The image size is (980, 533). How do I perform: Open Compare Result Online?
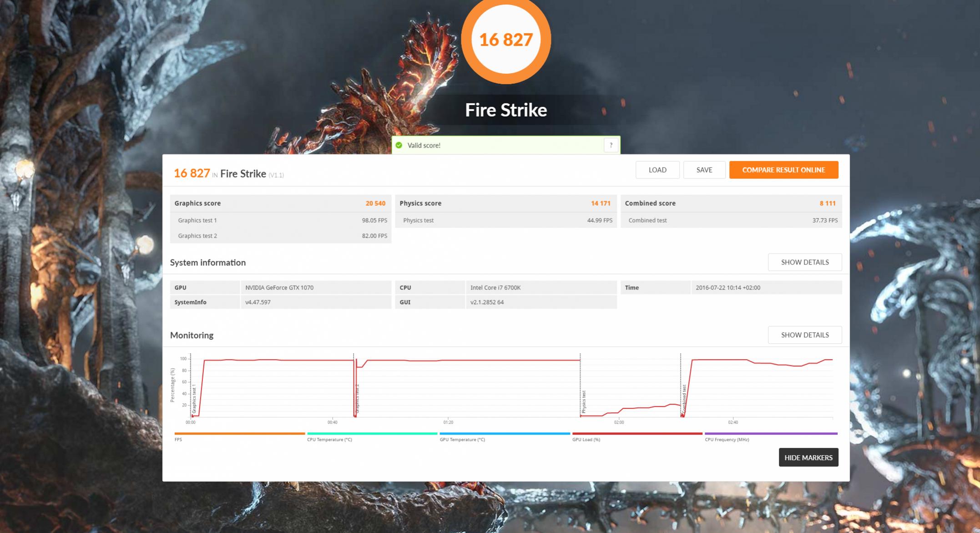click(x=783, y=170)
